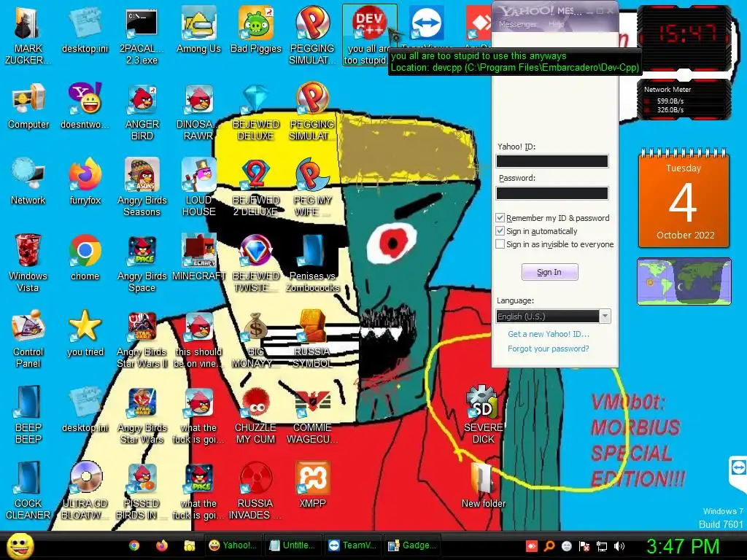This screenshot has height=560, width=747.
Task: Open pinned file explorer on taskbar
Action: pyautogui.click(x=190, y=545)
